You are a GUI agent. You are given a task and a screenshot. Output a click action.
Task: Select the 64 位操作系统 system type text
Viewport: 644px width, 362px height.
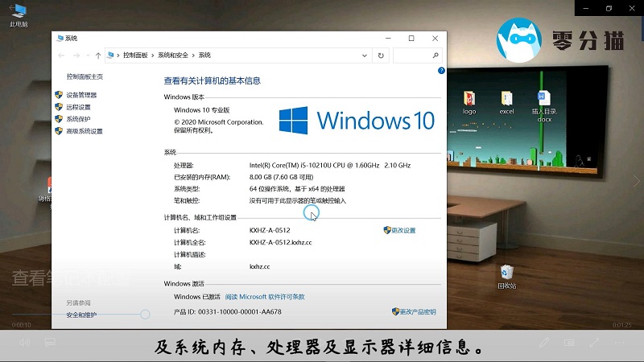[297, 189]
